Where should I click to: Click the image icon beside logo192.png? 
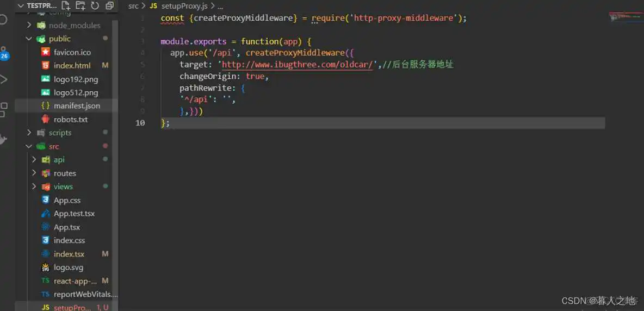tap(46, 79)
